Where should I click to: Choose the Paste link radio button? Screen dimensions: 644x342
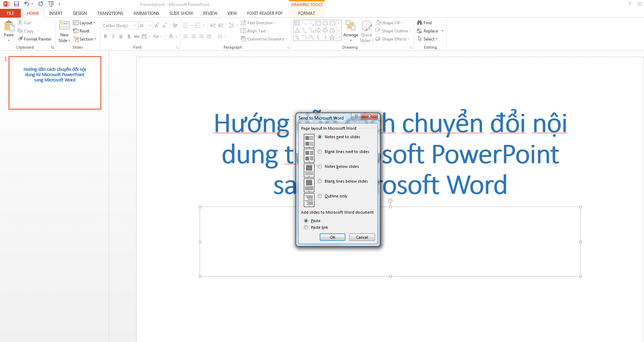point(306,227)
